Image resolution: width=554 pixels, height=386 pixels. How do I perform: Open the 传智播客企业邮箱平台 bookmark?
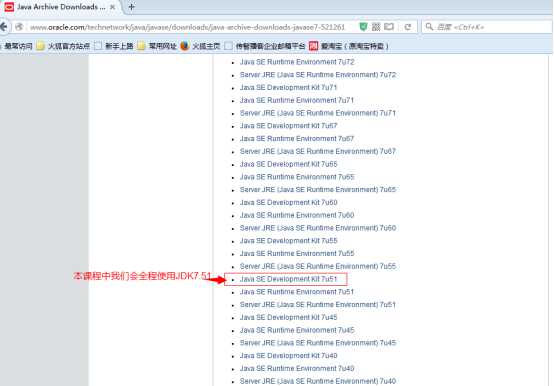(x=265, y=46)
